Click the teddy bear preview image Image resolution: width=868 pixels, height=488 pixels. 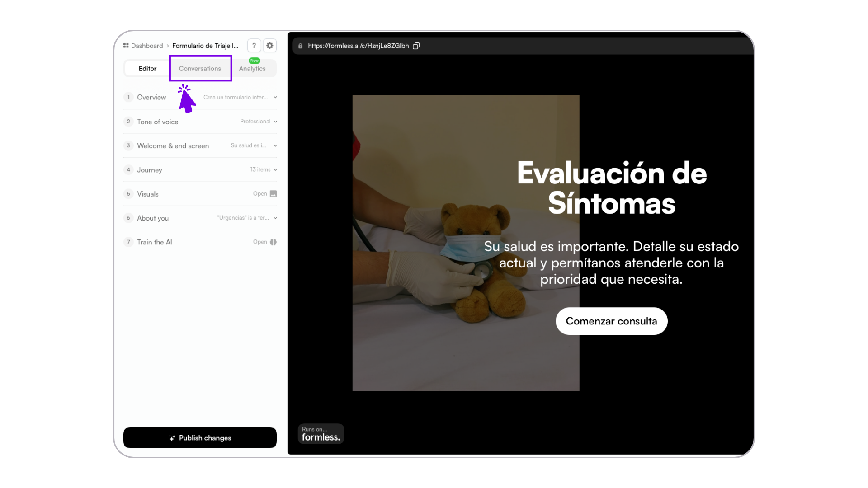466,243
